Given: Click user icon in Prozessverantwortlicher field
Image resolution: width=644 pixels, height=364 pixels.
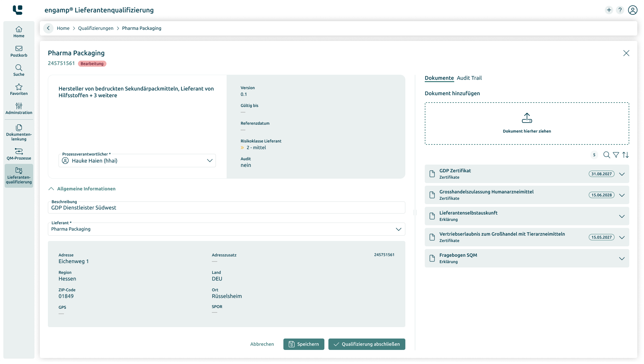Looking at the screenshot, I should click(x=65, y=161).
